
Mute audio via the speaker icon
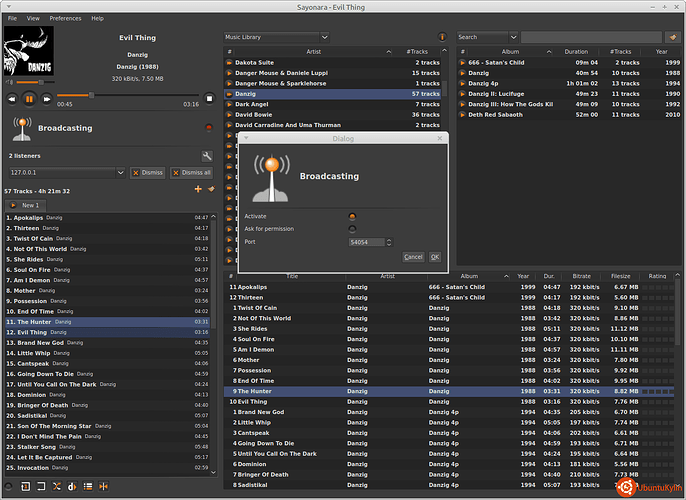click(9, 82)
